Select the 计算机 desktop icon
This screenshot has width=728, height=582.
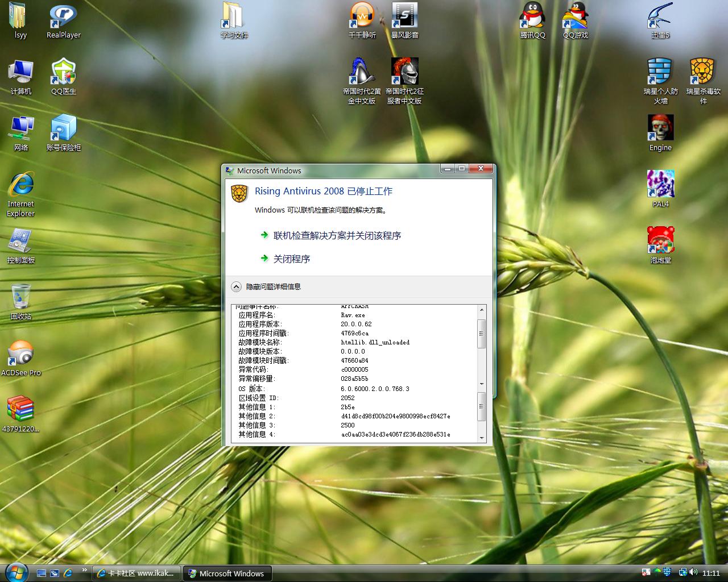tap(20, 77)
